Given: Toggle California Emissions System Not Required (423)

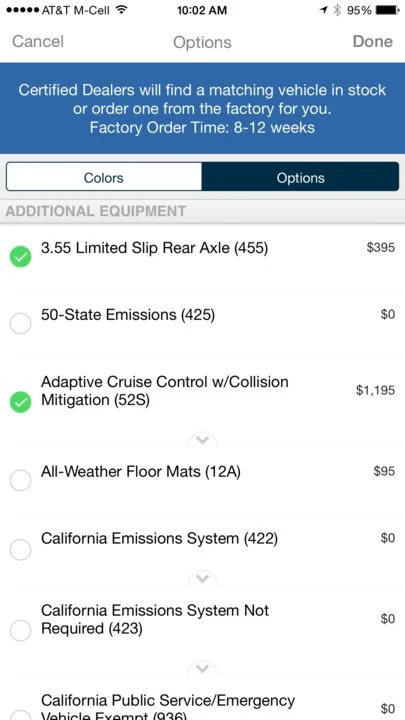Looking at the screenshot, I should tap(21, 630).
